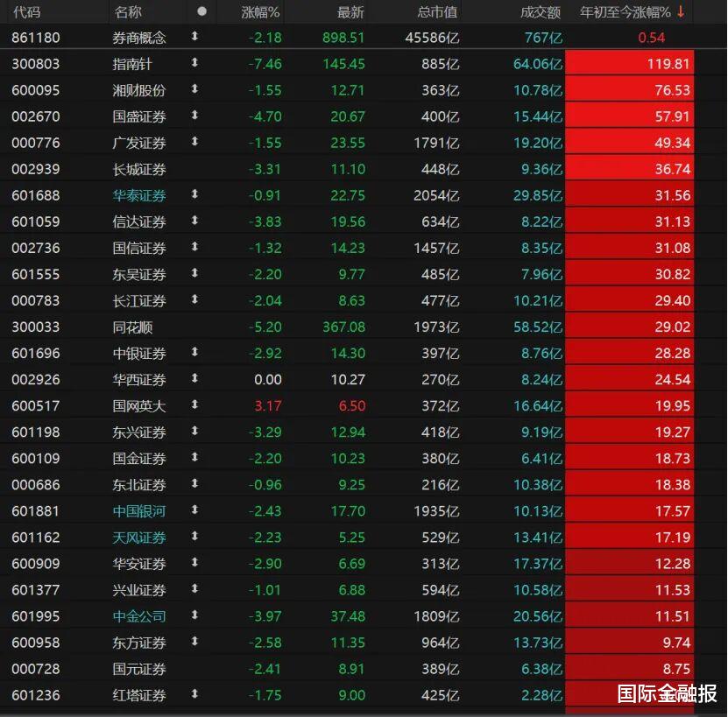Screen dimensions: 728x717
Task: Select the 同花顺 stock name
Action: [x=132, y=327]
